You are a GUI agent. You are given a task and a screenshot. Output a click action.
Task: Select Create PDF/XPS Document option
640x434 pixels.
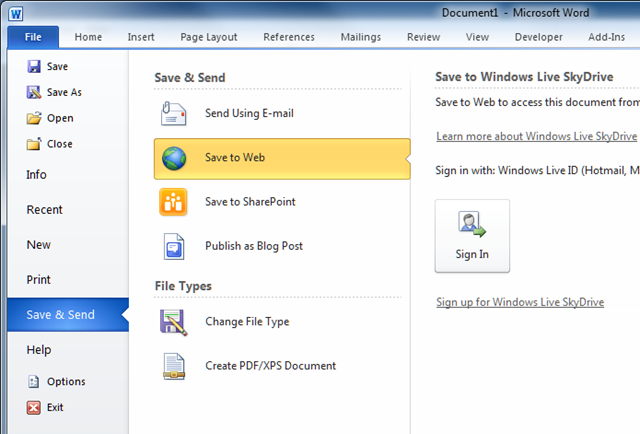[x=282, y=366]
